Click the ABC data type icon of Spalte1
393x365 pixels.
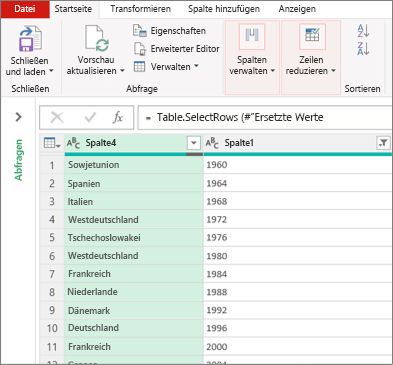click(212, 143)
